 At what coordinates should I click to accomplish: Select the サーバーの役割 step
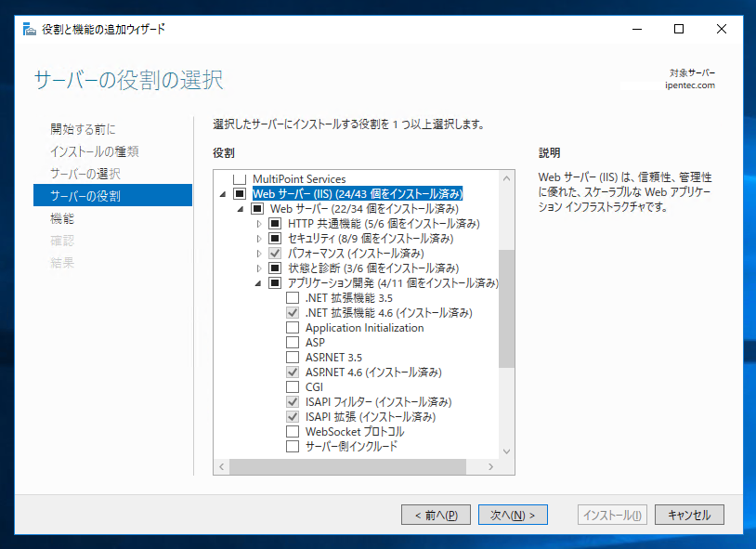(112, 195)
